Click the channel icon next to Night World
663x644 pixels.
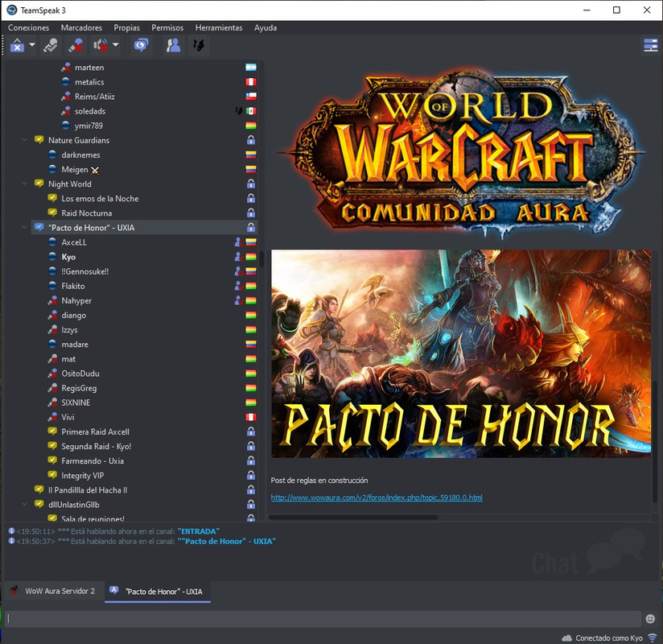coord(39,184)
